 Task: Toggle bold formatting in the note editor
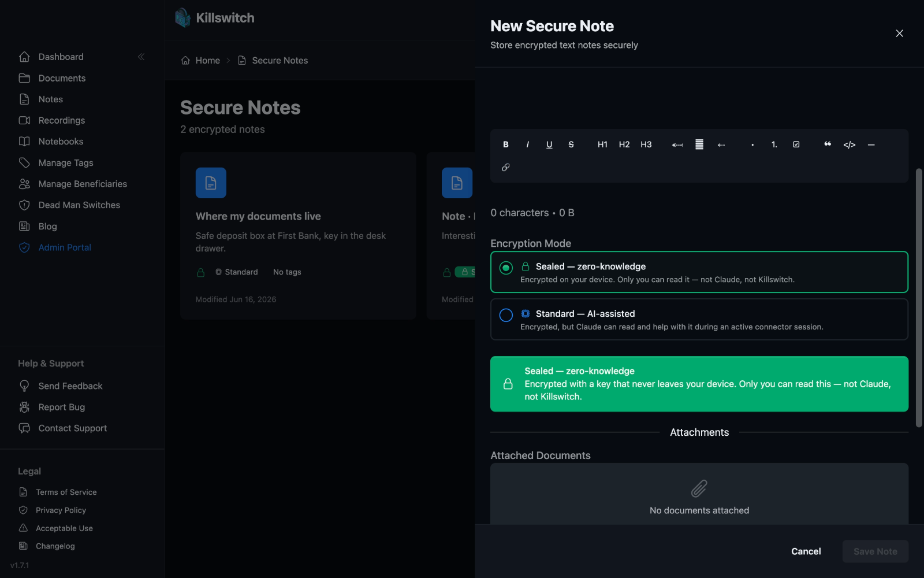coord(506,144)
